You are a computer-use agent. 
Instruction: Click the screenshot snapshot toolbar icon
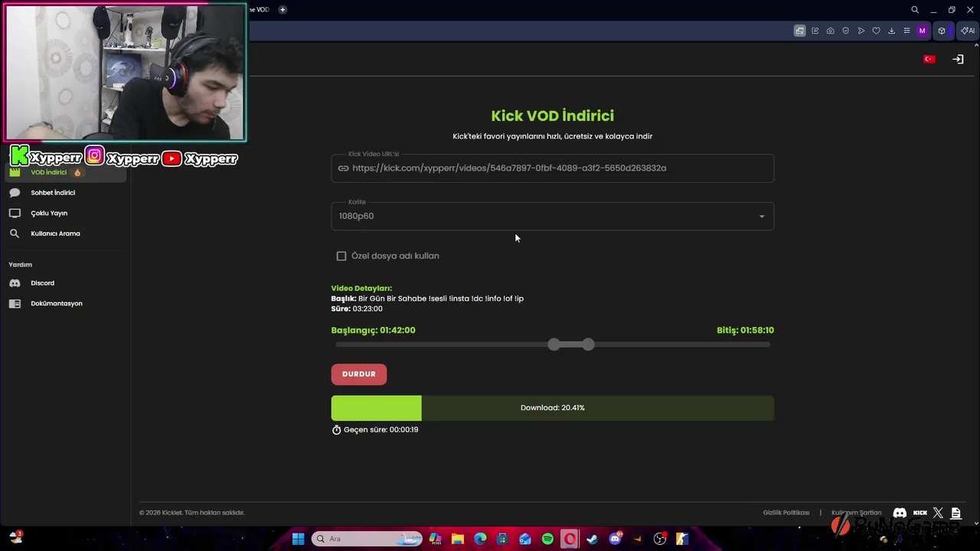pyautogui.click(x=799, y=31)
